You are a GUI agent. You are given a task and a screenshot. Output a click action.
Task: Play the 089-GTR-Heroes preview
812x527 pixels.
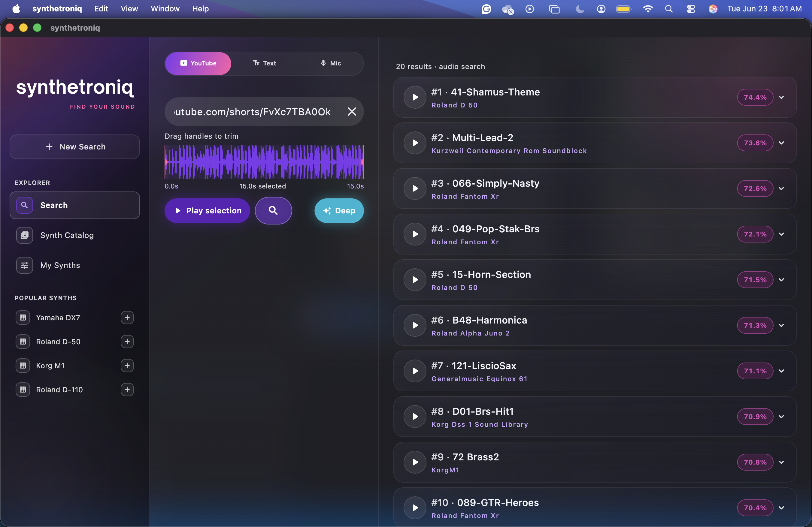point(415,508)
